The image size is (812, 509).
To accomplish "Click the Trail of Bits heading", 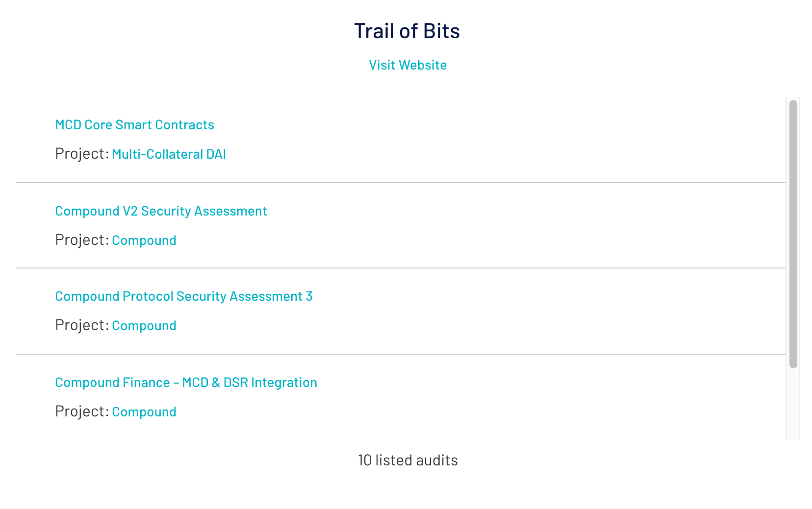I will click(x=407, y=30).
